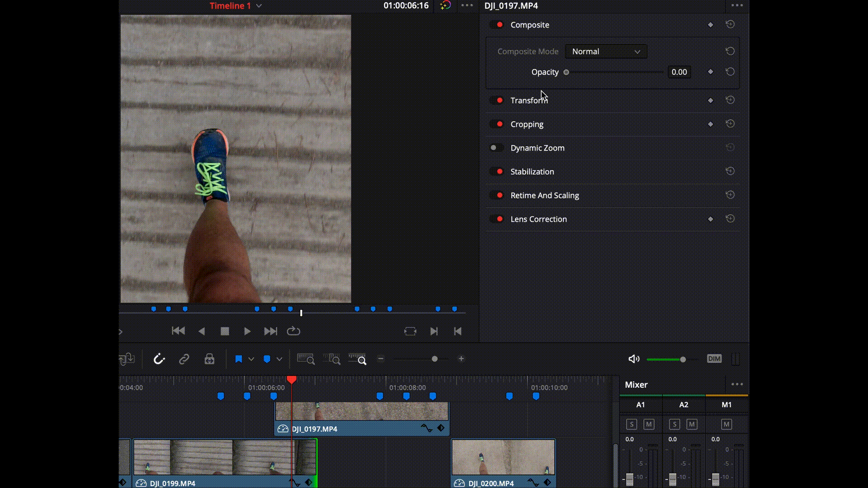Viewport: 868px width, 488px height.
Task: Solo the A1 mixer channel
Action: (632, 424)
